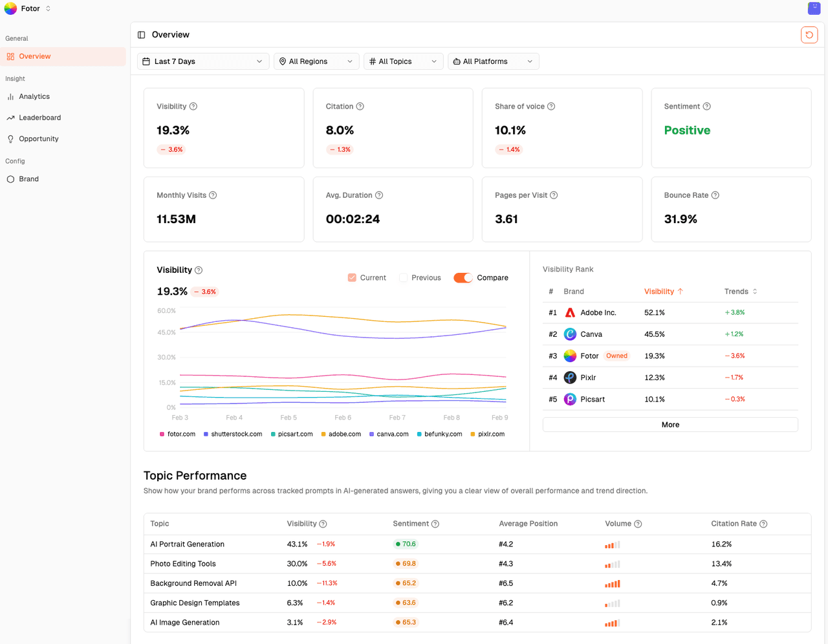Image resolution: width=828 pixels, height=644 pixels.
Task: Open the purple user avatar icon
Action: [814, 8]
